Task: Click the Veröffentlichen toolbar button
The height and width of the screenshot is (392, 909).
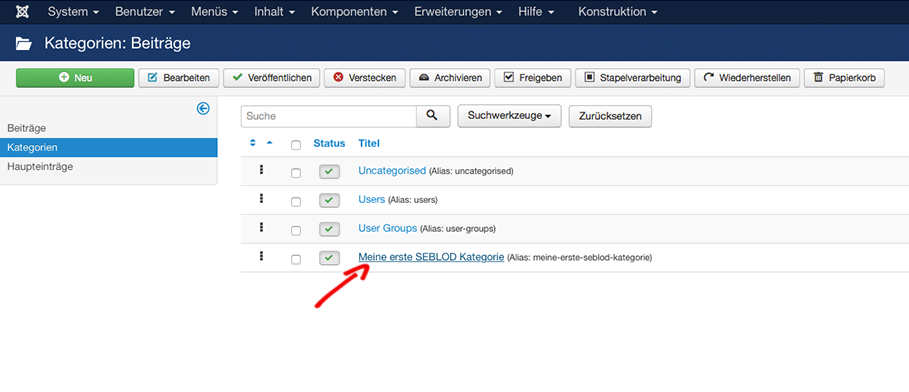Action: pos(271,78)
